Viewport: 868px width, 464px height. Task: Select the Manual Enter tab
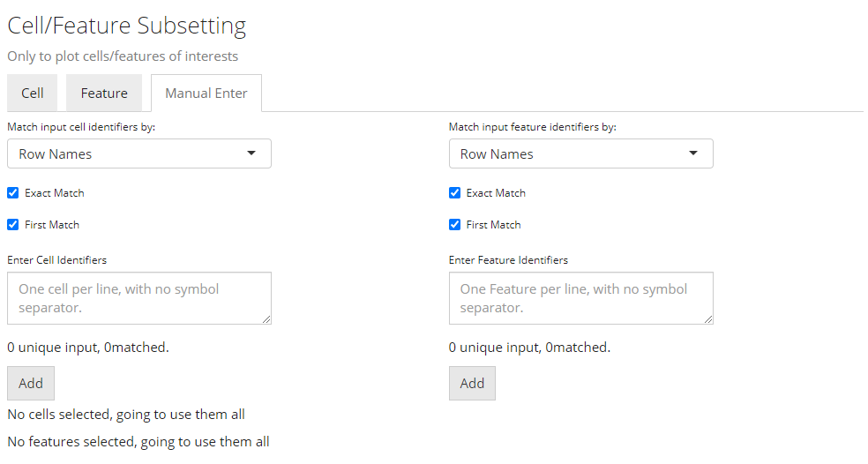[x=206, y=94]
